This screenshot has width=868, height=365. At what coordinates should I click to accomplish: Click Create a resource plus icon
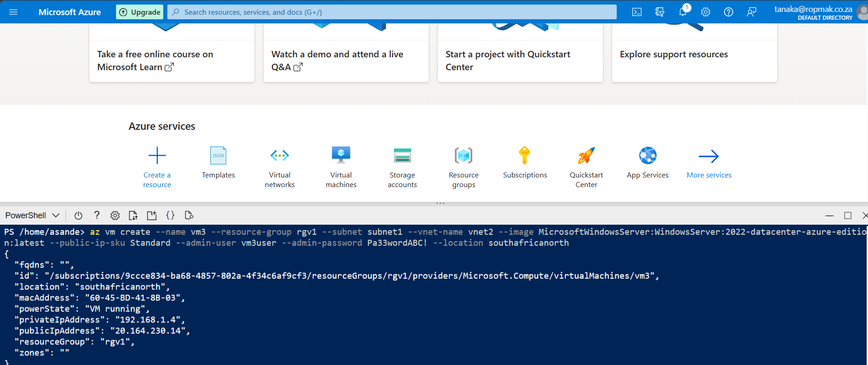157,156
